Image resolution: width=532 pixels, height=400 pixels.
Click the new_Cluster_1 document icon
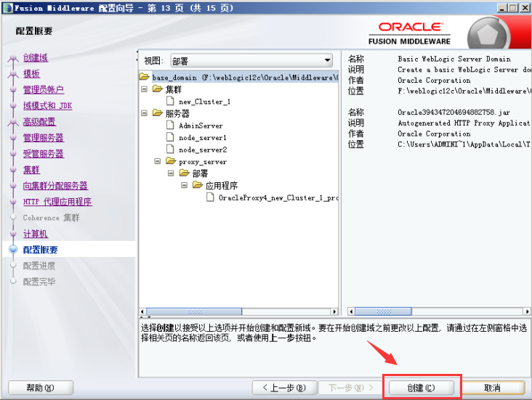tap(171, 102)
